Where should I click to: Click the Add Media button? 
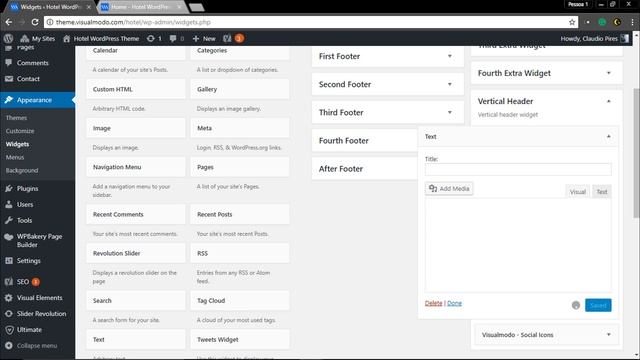(449, 189)
